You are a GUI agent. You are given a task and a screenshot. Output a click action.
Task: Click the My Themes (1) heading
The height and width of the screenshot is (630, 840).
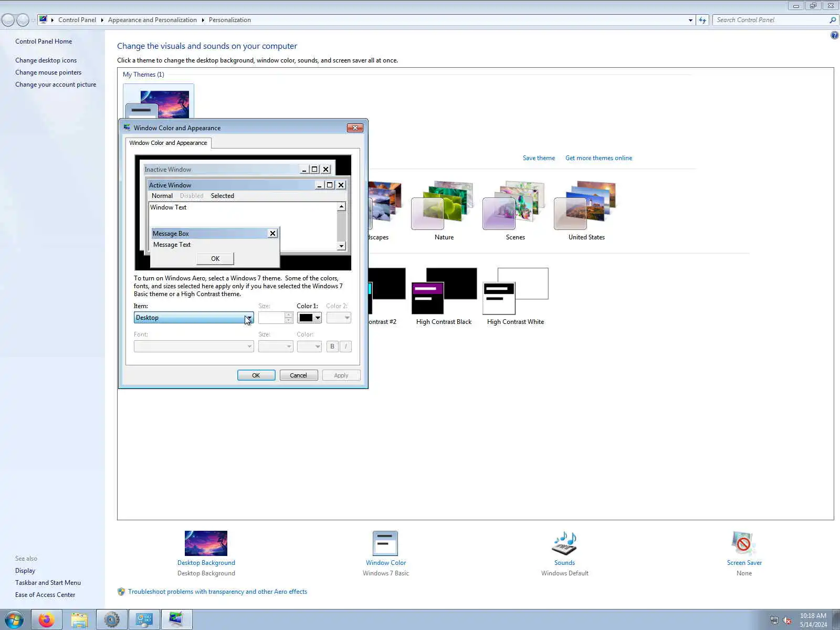pos(143,75)
